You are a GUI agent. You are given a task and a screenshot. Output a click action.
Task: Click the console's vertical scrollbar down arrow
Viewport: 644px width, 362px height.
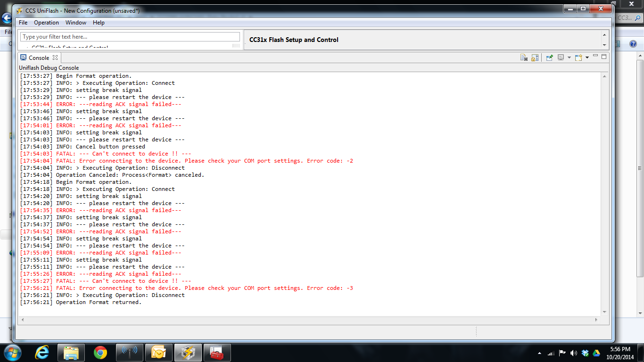605,312
